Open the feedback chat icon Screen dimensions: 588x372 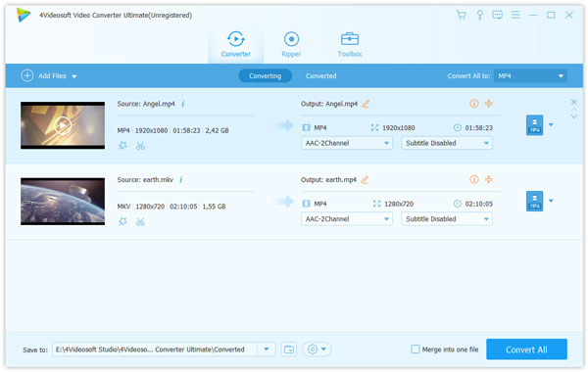click(497, 15)
